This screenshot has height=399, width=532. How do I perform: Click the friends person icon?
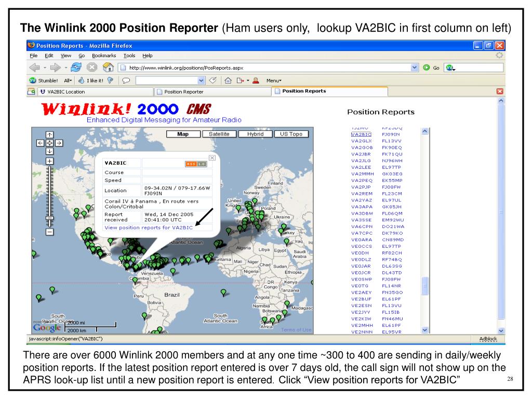256,81
